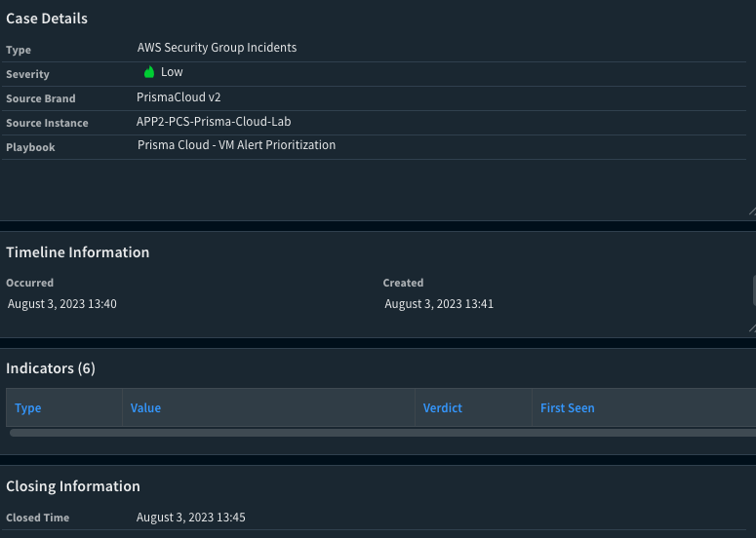This screenshot has width=756, height=538.
Task: Sort indicators by Type column
Action: tap(28, 407)
